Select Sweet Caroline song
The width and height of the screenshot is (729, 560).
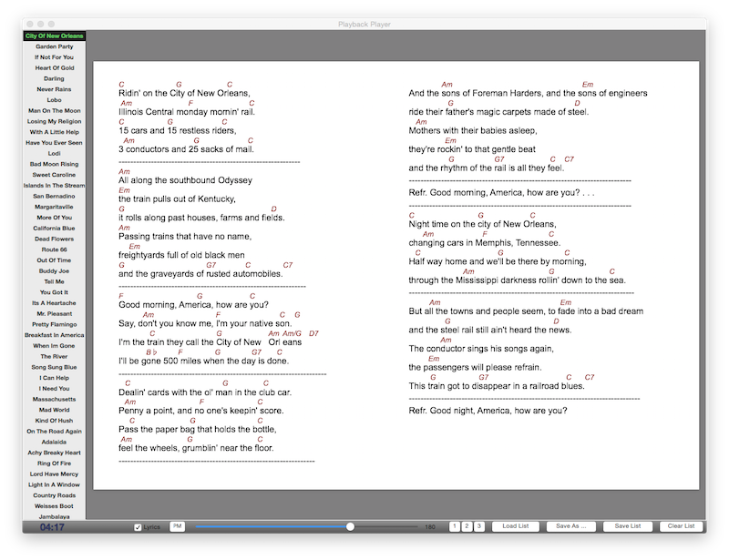(x=55, y=175)
